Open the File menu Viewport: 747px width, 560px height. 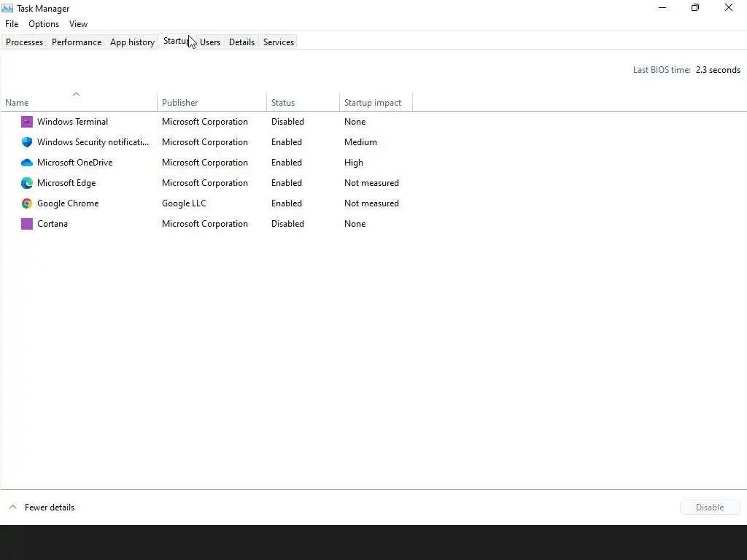[12, 24]
